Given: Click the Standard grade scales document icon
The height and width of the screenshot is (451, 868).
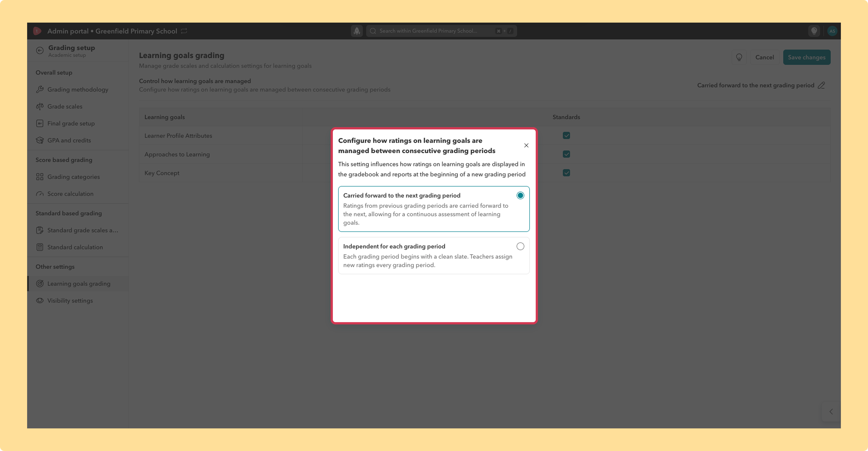Looking at the screenshot, I should [40, 230].
